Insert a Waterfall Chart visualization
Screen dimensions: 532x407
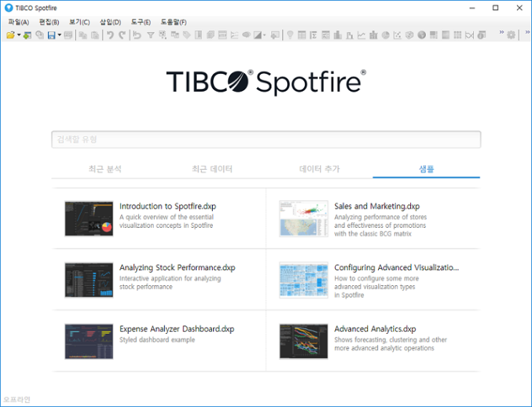pyautogui.click(x=350, y=35)
